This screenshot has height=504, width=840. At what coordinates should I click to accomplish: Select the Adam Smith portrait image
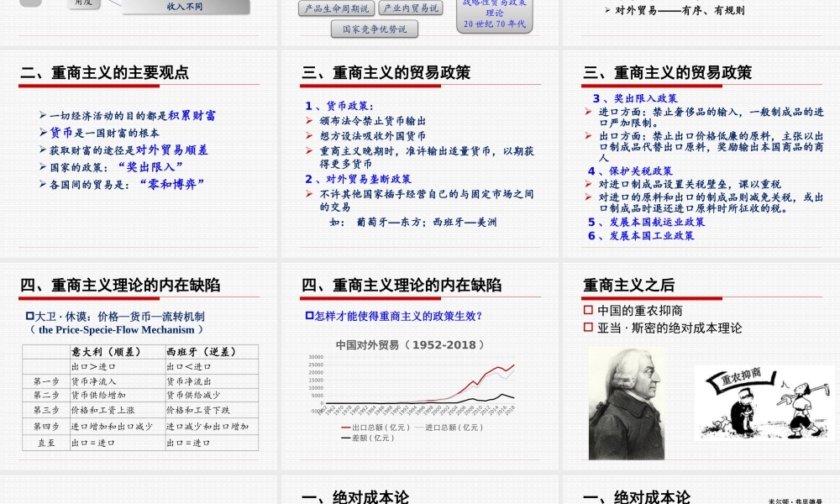[624, 403]
